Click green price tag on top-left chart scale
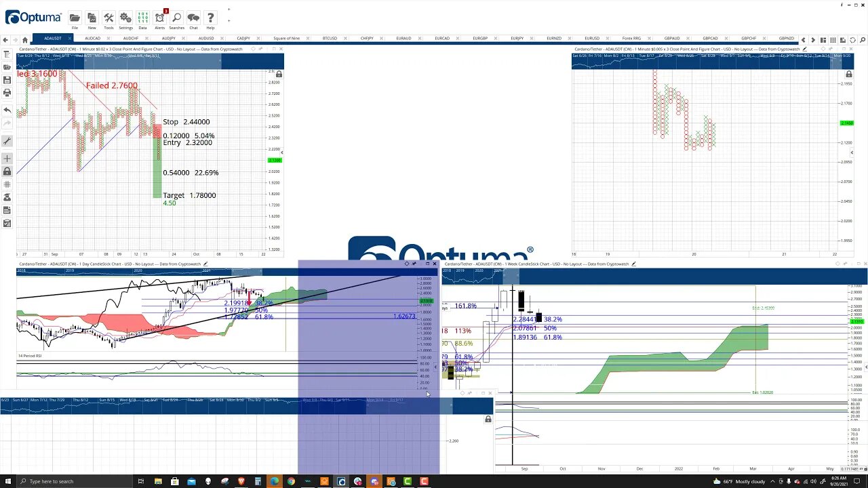The width and height of the screenshot is (868, 488). coord(275,160)
